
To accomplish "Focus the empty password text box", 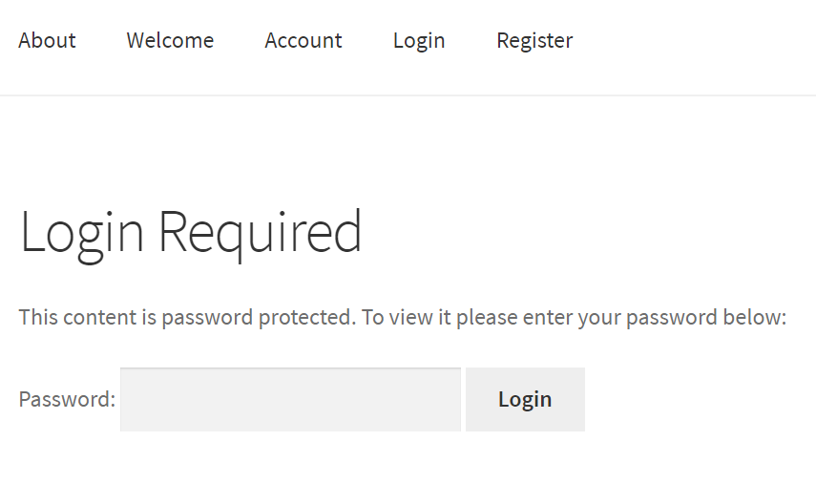I will [290, 399].
